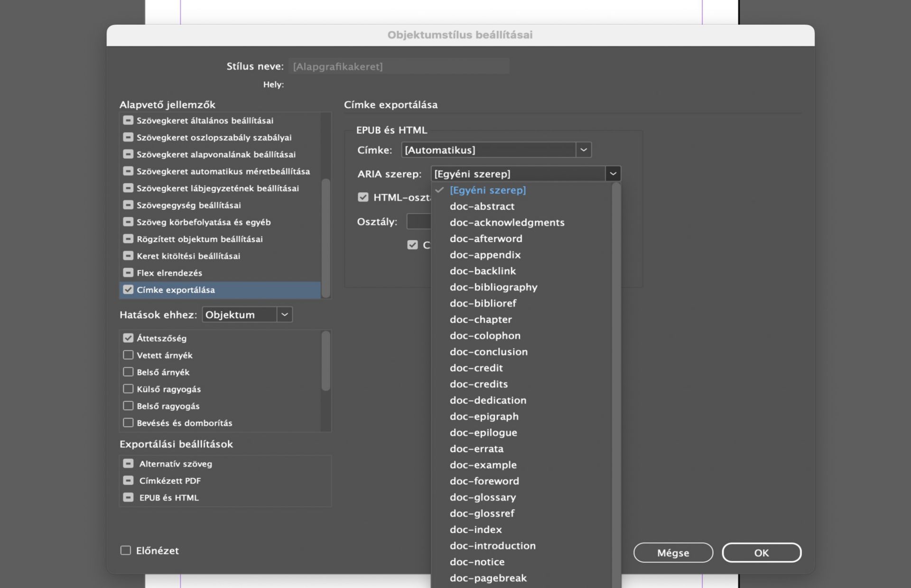Viewport: 911px width, 588px height.
Task: Click the Címkézett PDF dash icon
Action: tap(128, 481)
